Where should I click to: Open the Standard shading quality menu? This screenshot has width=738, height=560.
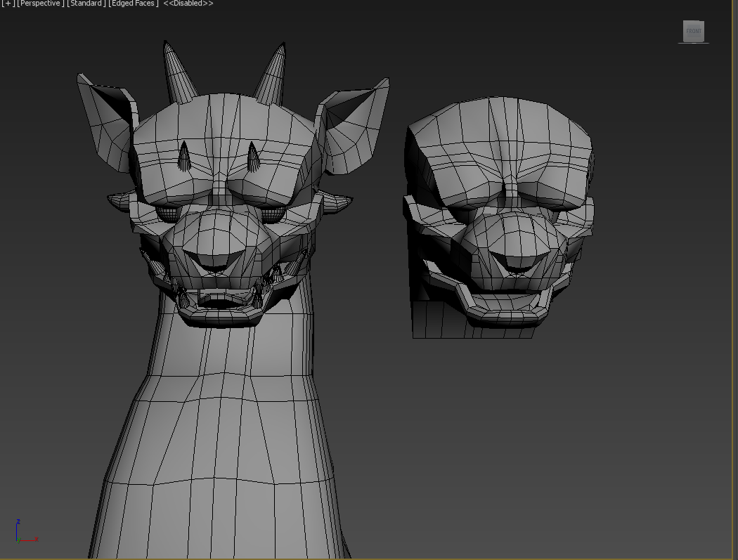tap(86, 4)
